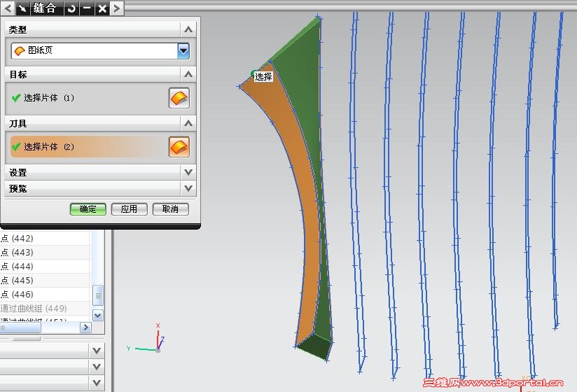Expand the first collapsed panel below navigator
This screenshot has height=392, width=577.
click(97, 351)
